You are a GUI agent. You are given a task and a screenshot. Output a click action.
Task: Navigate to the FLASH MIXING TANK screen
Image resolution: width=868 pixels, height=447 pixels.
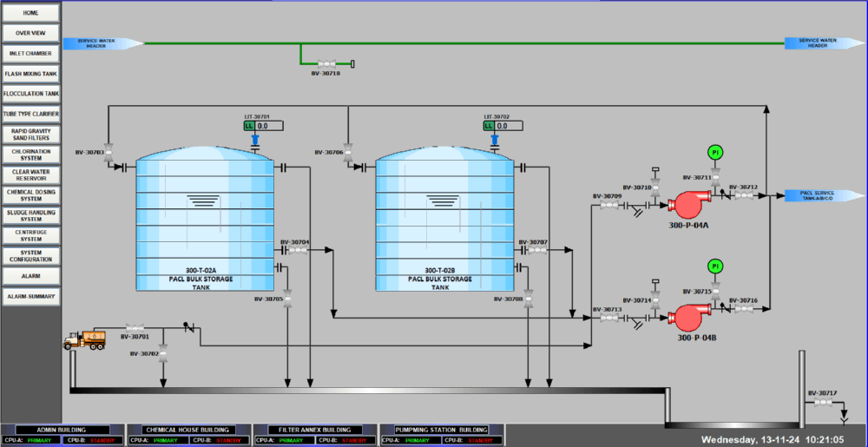(x=30, y=74)
